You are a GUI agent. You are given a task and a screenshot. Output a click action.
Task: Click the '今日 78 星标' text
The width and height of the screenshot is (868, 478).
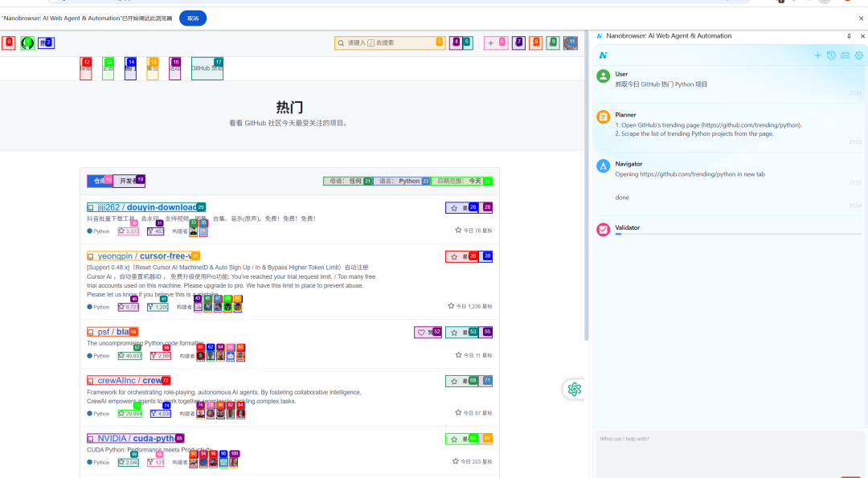(477, 230)
